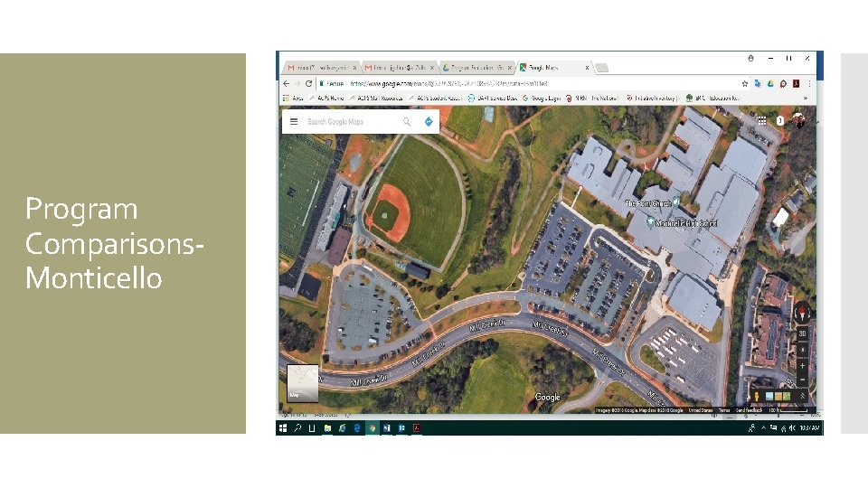Click the magnifying glass search icon
The height and width of the screenshot is (488, 868).
pos(407,122)
